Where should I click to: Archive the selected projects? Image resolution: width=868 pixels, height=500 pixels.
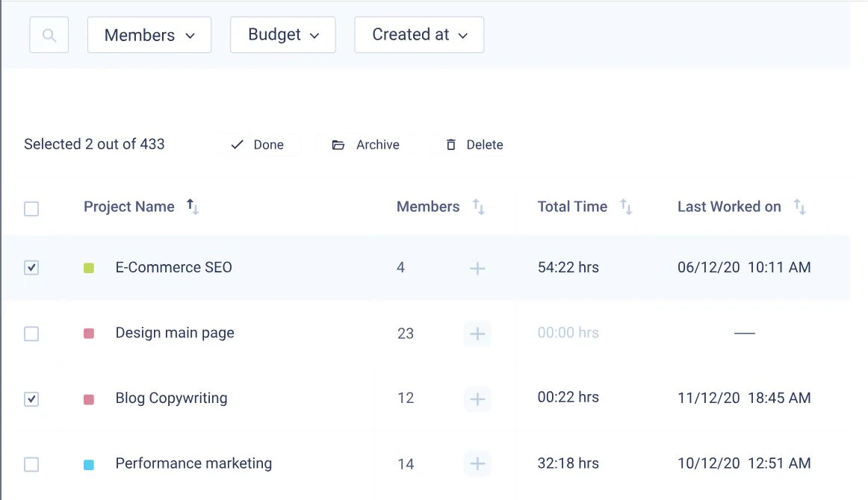[x=366, y=145]
